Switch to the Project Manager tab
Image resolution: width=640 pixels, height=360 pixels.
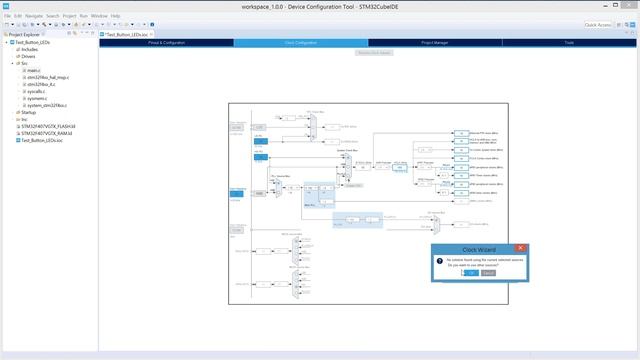[x=435, y=42]
